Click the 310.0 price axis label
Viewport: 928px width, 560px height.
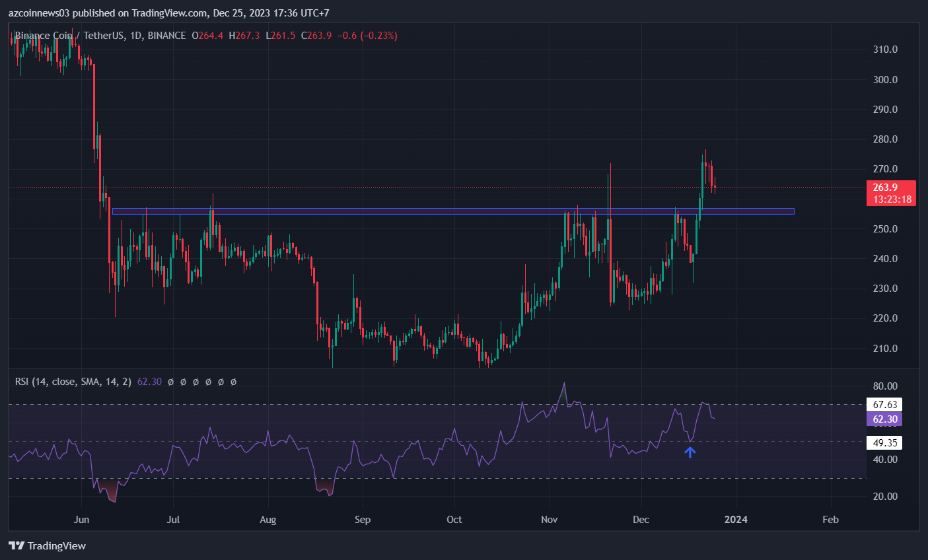[885, 50]
